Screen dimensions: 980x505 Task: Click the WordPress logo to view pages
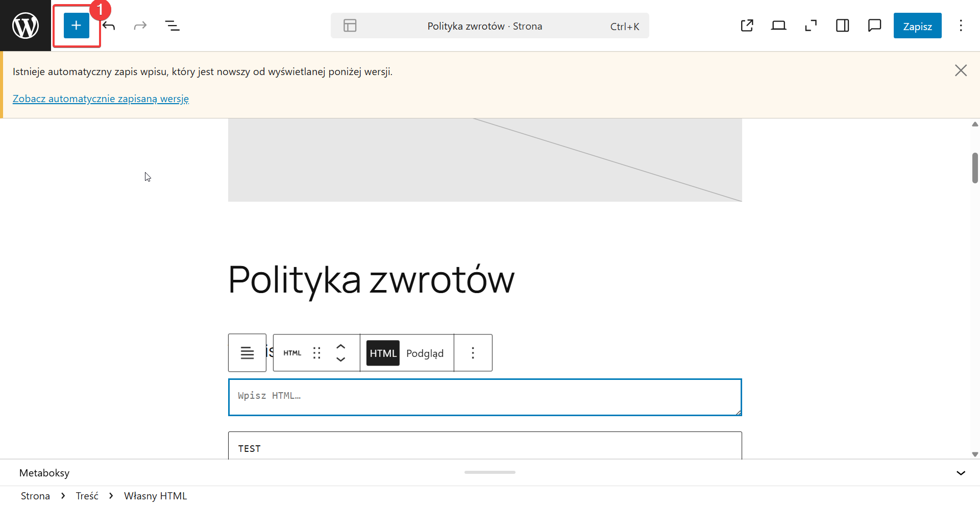26,26
